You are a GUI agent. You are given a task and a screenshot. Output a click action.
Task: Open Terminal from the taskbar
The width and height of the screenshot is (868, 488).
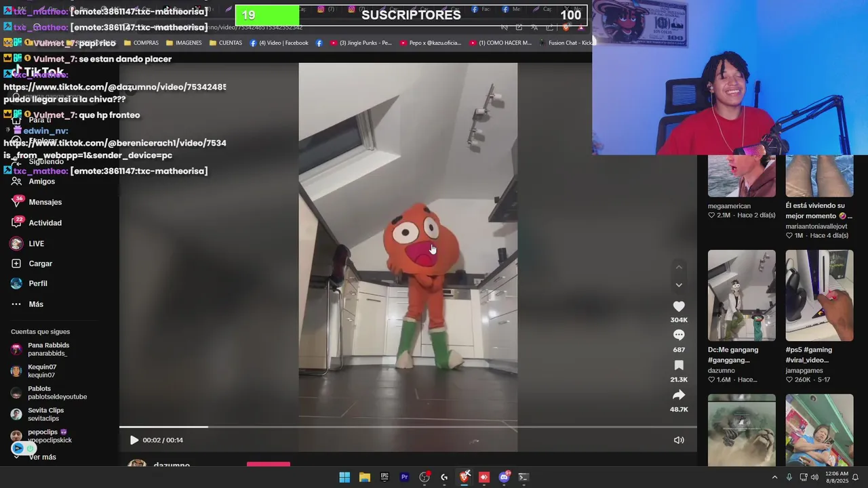point(524,477)
